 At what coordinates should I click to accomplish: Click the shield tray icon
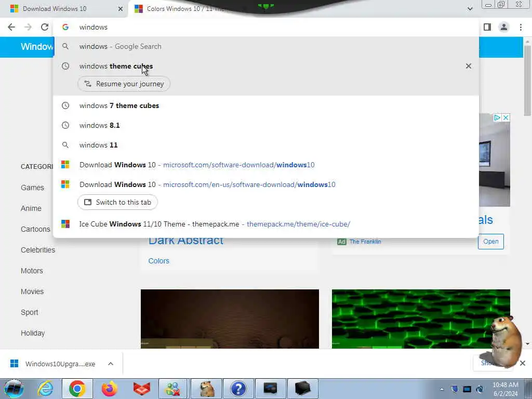point(455,389)
